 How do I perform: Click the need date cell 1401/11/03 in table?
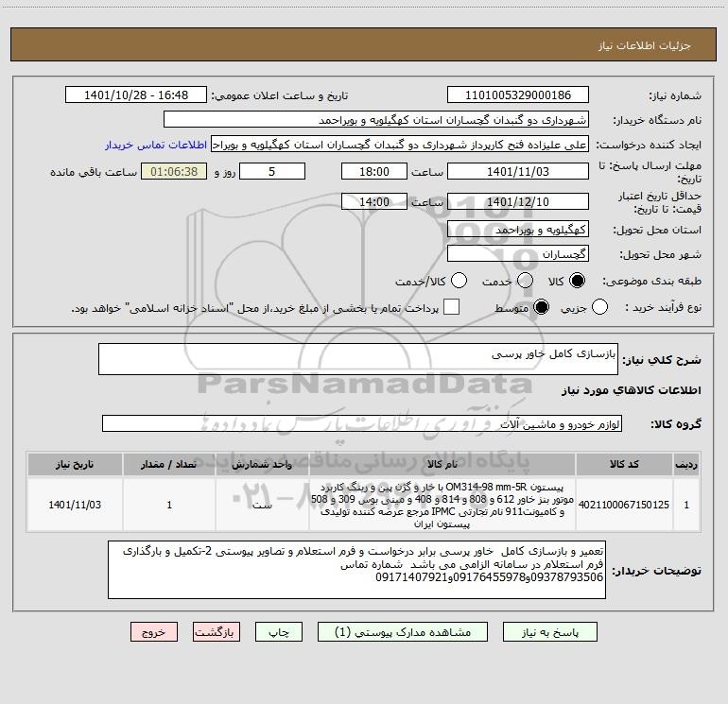tap(75, 505)
